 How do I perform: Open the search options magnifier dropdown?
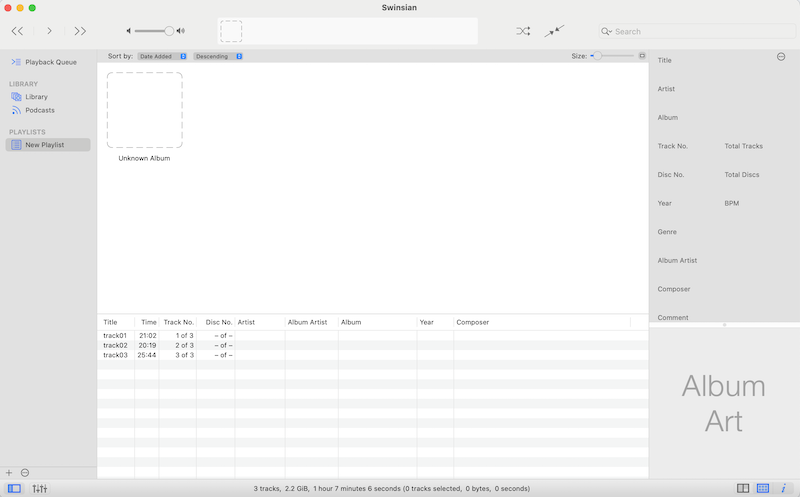click(606, 31)
